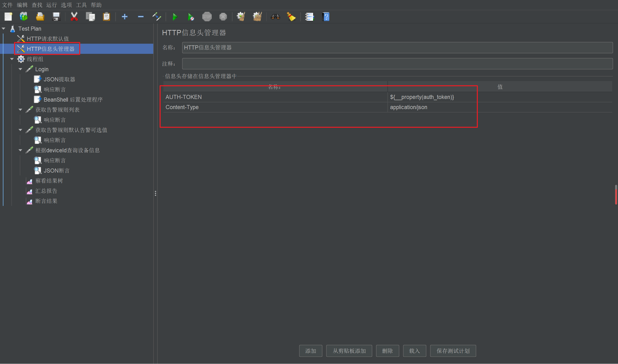
Task: Click the Copy toolbar icon
Action: [90, 17]
